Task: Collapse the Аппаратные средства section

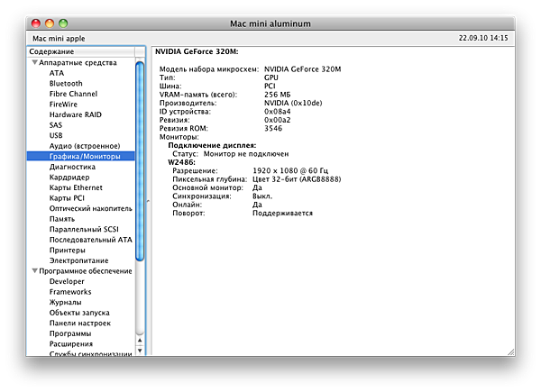Action: [x=35, y=62]
